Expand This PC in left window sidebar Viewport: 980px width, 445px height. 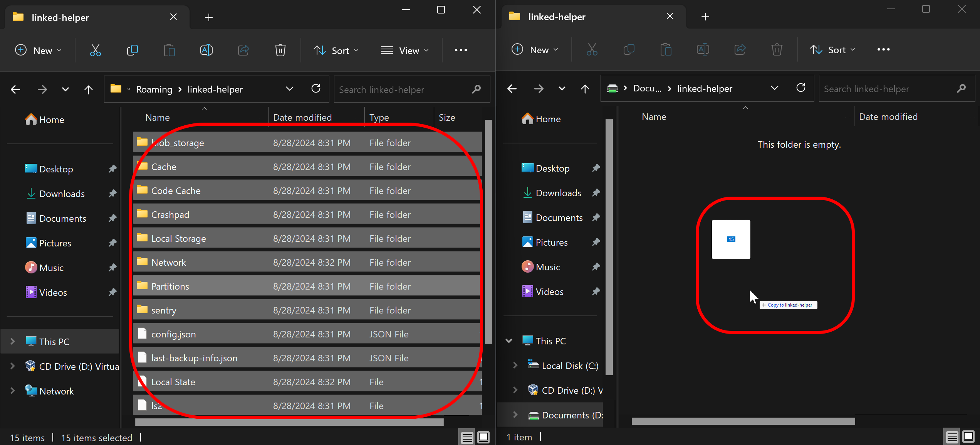pos(12,341)
